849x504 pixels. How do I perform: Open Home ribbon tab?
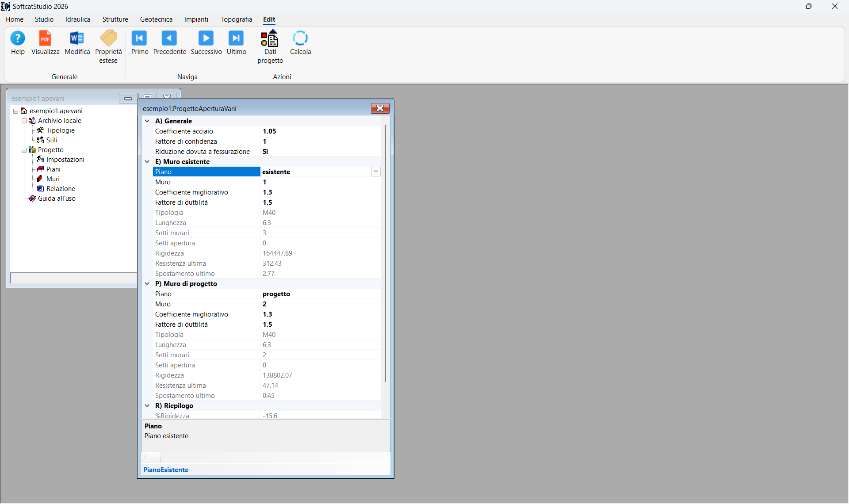pos(15,19)
